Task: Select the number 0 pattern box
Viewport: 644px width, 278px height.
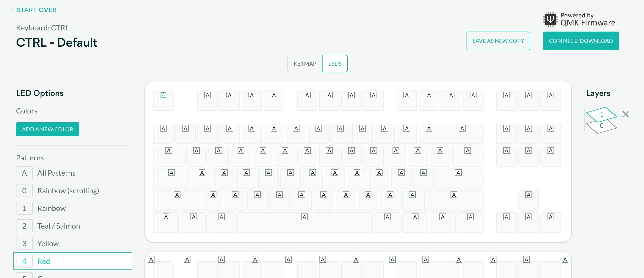Action: pyautogui.click(x=24, y=191)
